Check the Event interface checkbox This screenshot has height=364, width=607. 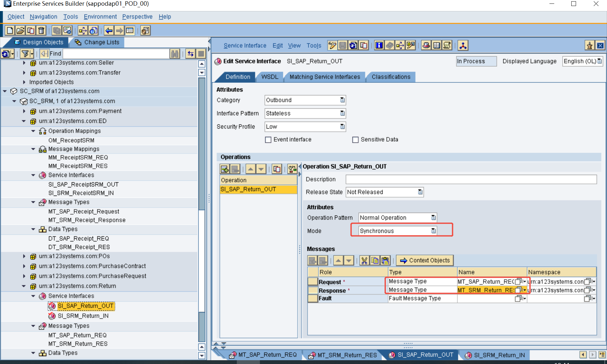point(268,140)
